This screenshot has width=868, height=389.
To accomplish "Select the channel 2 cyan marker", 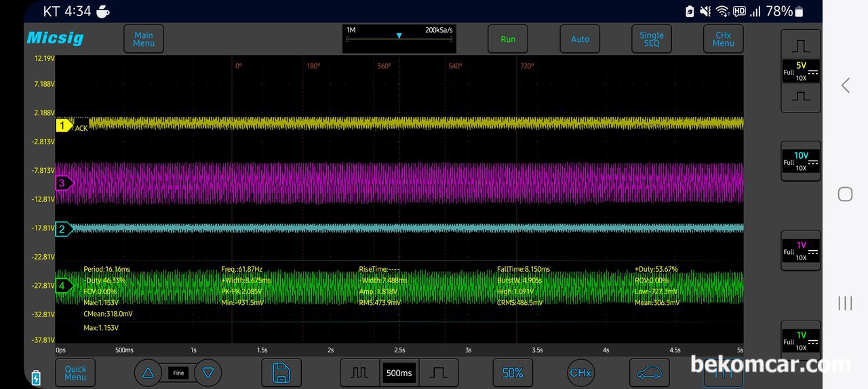I will [x=63, y=229].
